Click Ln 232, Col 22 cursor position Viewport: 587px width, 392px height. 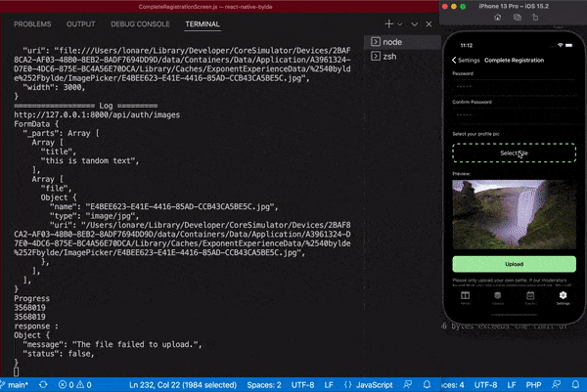click(183, 384)
